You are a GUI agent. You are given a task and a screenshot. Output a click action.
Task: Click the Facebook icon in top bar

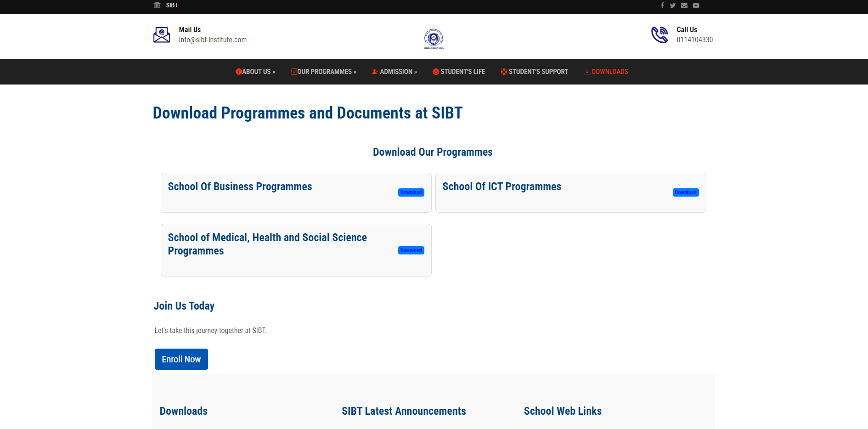662,6
